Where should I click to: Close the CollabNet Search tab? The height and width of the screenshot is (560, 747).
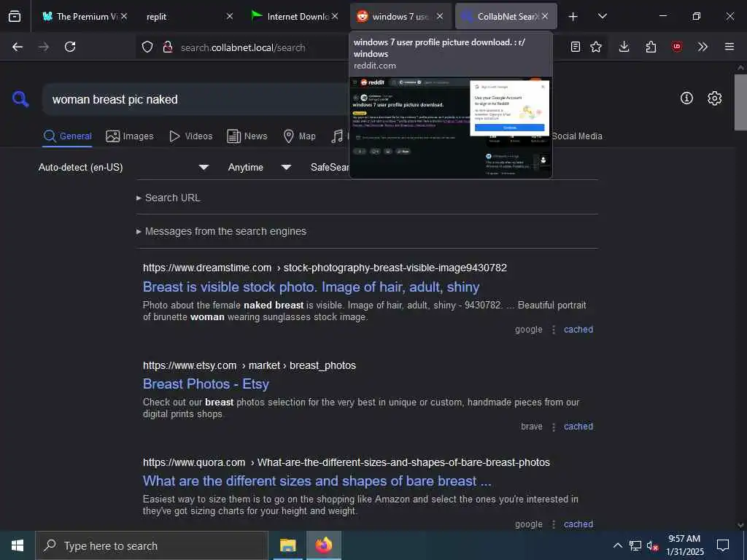(545, 16)
